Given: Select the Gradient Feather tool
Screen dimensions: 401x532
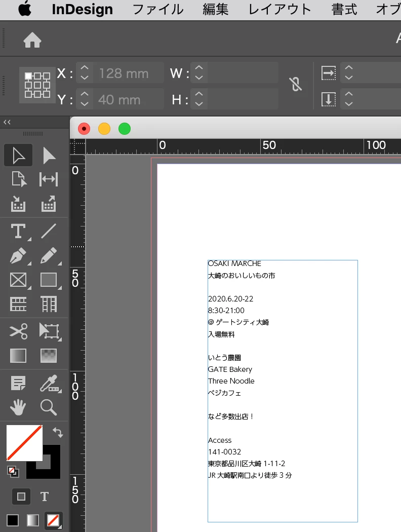Looking at the screenshot, I should coord(49,356).
